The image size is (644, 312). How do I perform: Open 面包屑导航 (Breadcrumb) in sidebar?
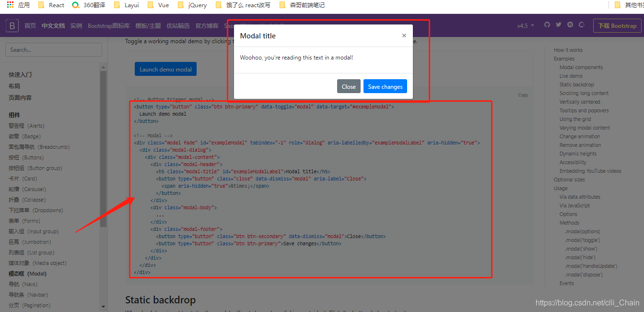coord(39,147)
